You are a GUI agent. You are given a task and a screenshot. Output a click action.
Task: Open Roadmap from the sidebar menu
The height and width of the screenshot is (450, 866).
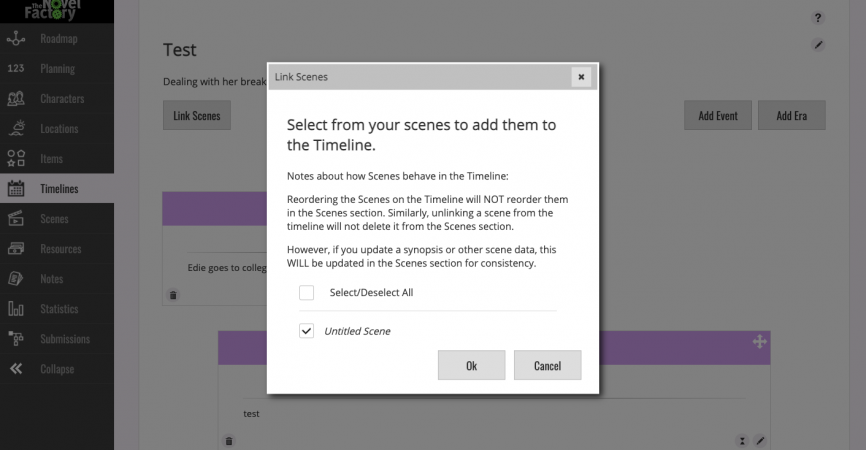(x=59, y=39)
